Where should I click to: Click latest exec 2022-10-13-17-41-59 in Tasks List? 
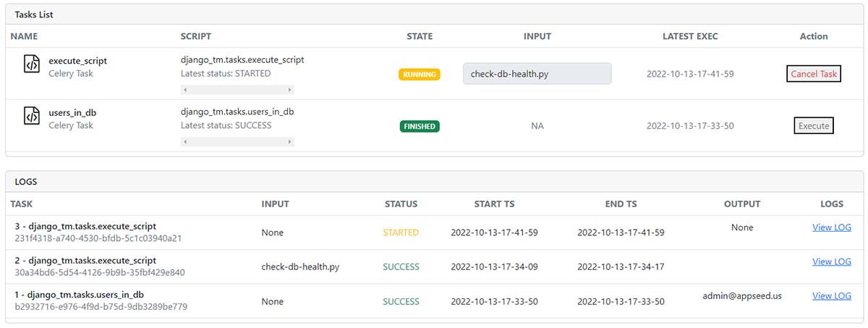[x=690, y=74]
